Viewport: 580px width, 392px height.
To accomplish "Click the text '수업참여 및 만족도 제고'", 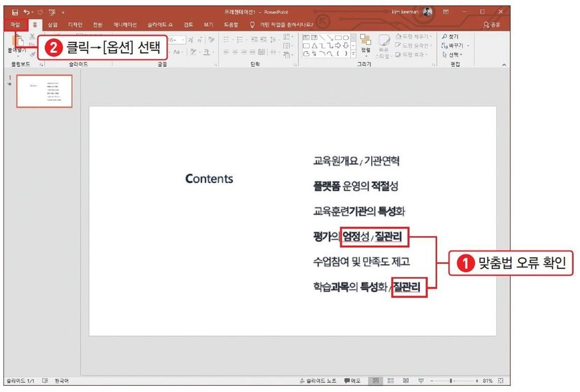I will click(361, 261).
